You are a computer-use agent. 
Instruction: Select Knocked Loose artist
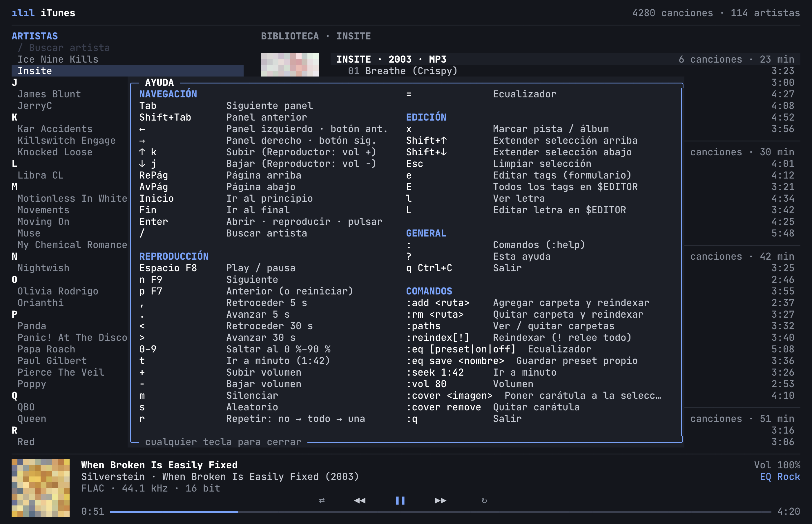[55, 152]
